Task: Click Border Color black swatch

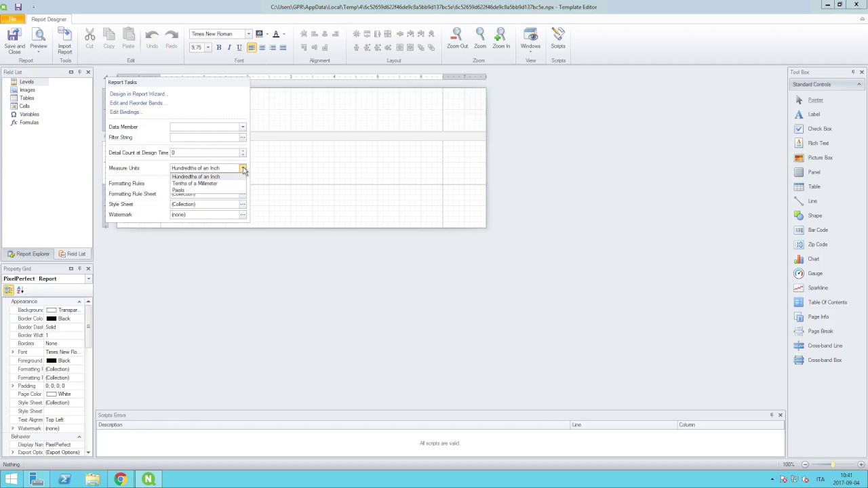Action: click(52, 319)
